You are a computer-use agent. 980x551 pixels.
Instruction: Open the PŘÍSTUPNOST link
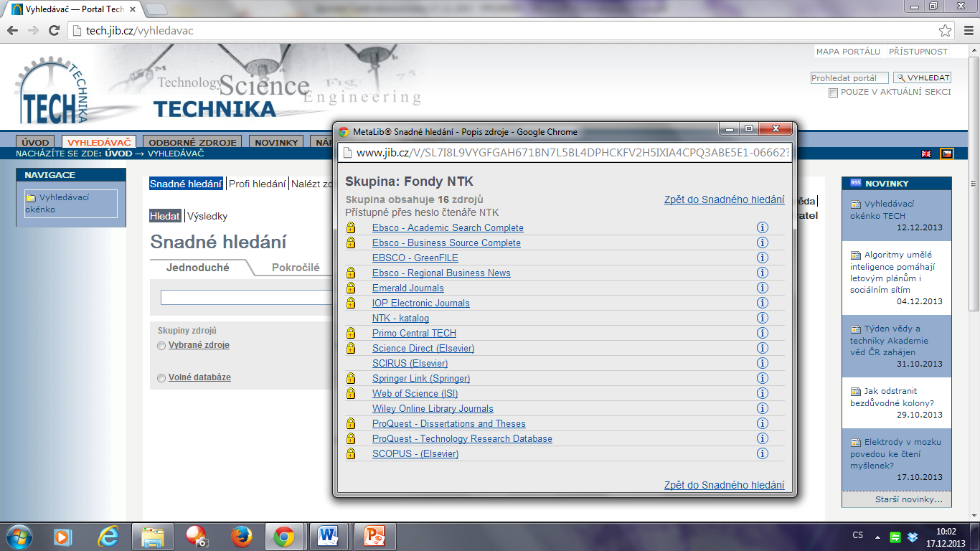(x=918, y=52)
